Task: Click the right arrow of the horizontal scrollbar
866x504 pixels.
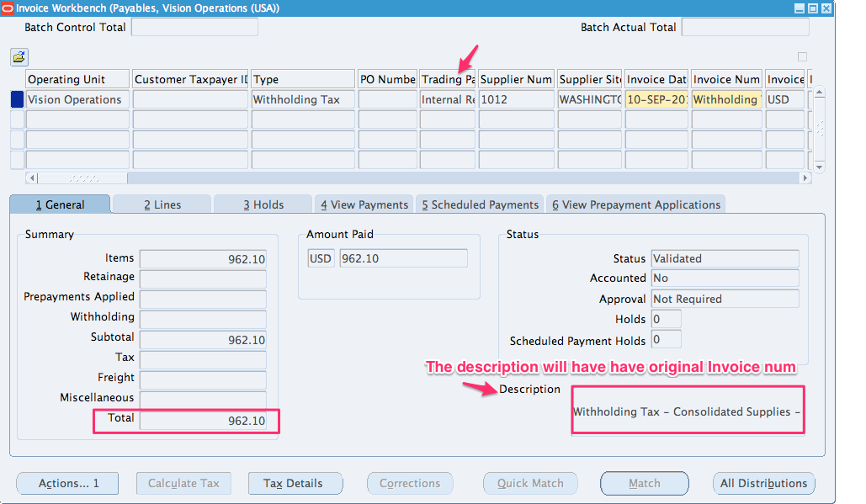Action: click(x=805, y=178)
